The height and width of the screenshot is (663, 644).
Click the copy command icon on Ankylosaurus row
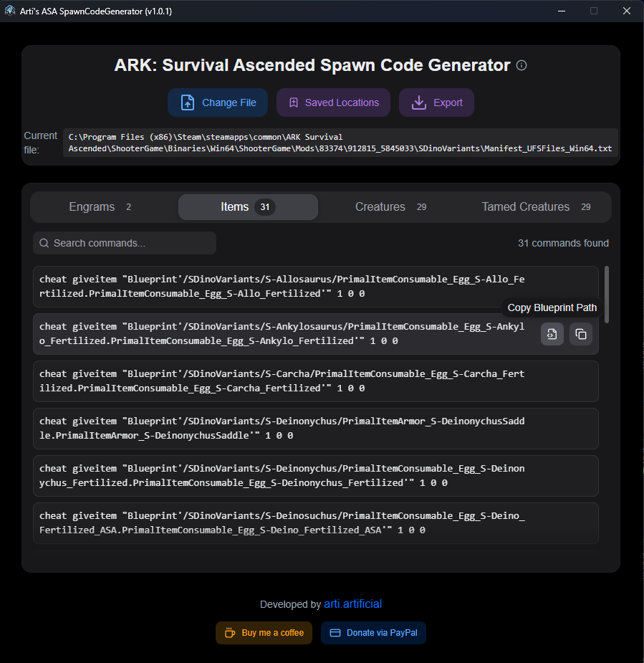point(581,334)
